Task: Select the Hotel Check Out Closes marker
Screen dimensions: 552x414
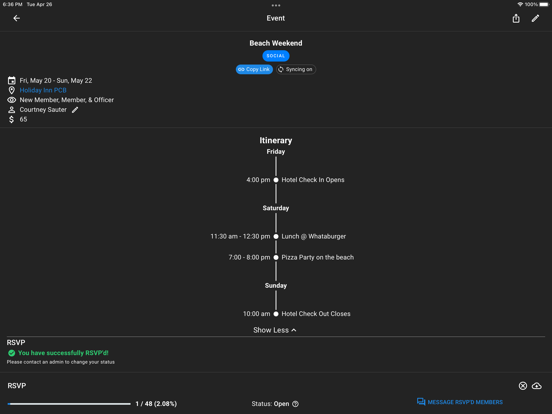Action: pos(276,314)
